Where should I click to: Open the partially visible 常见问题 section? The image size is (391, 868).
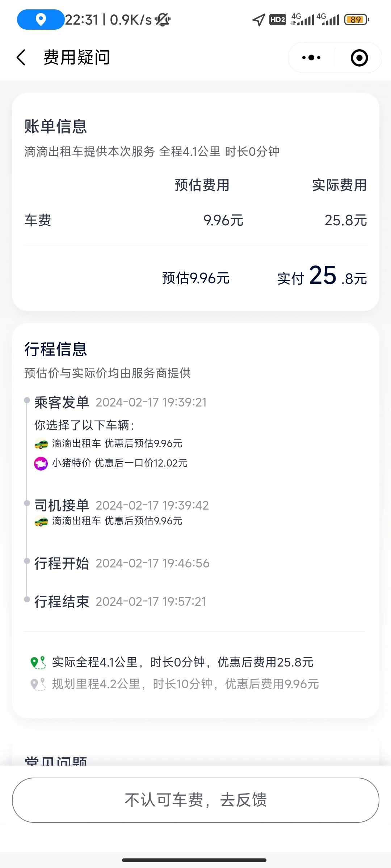(x=56, y=761)
